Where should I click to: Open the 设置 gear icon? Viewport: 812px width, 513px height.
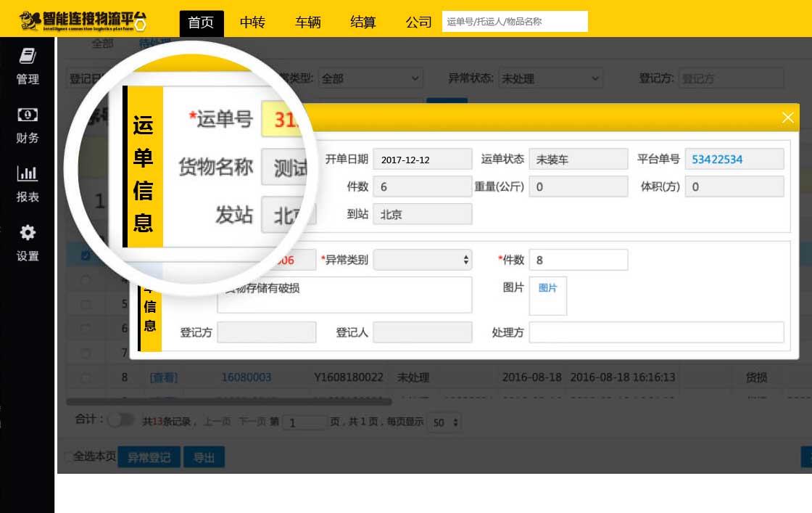[28, 233]
